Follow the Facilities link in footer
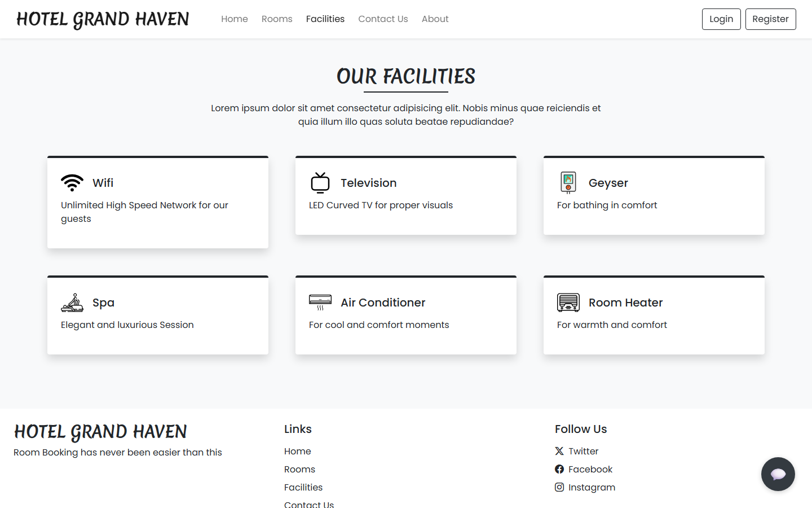This screenshot has height=508, width=812. tap(303, 487)
